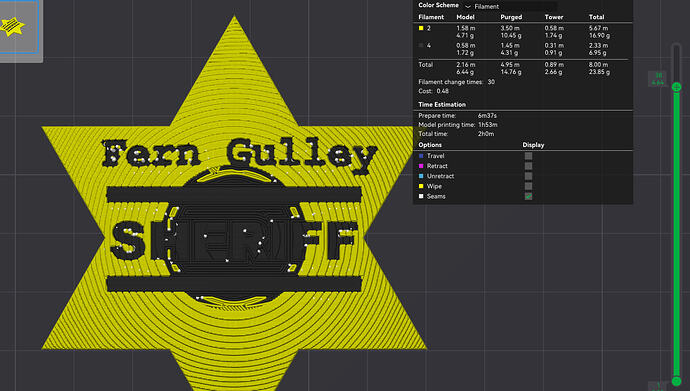The height and width of the screenshot is (391, 690).
Task: Click the Tower column header
Action: coord(554,17)
